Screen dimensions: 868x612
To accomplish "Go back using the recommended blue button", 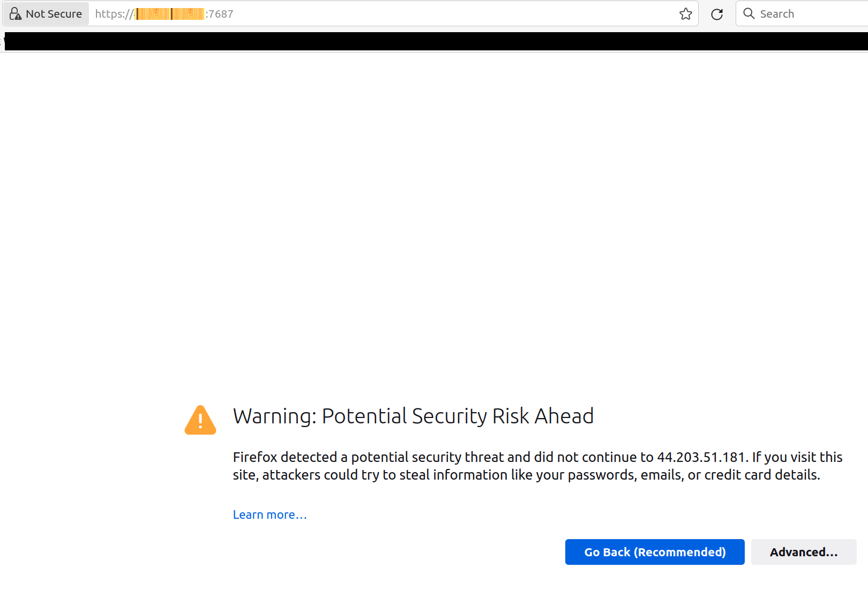I will point(654,552).
